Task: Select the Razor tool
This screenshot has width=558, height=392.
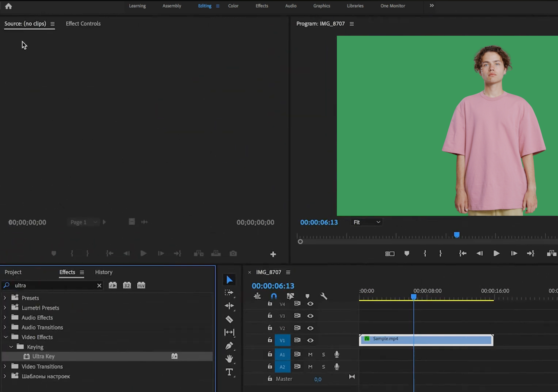Action: tap(229, 319)
